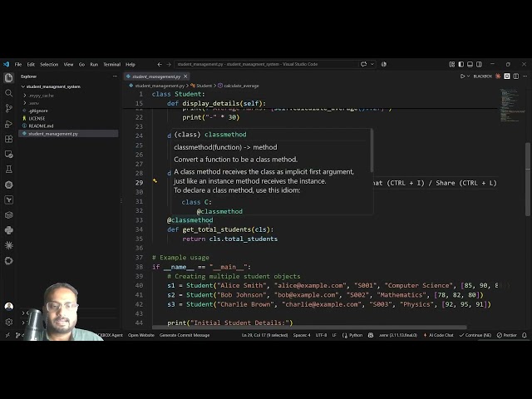This screenshot has width=532, height=399.
Task: Click the Prettier status bar item
Action: pyautogui.click(x=507, y=335)
